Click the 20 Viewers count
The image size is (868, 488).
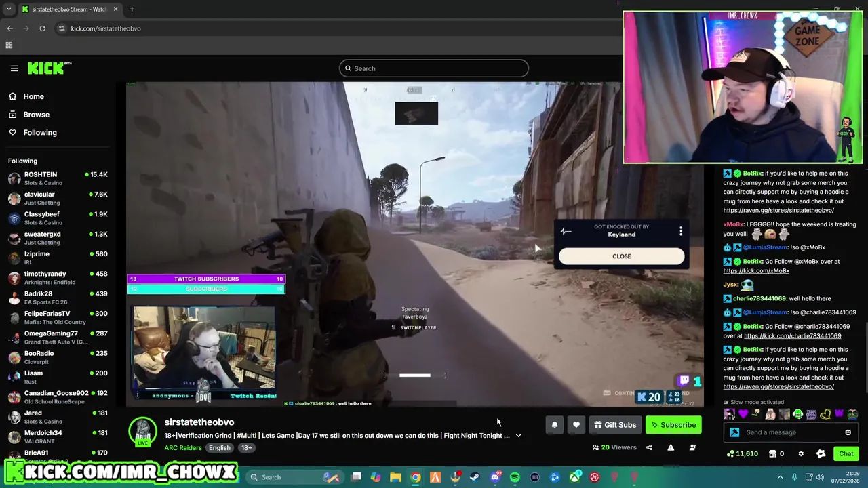click(x=614, y=447)
